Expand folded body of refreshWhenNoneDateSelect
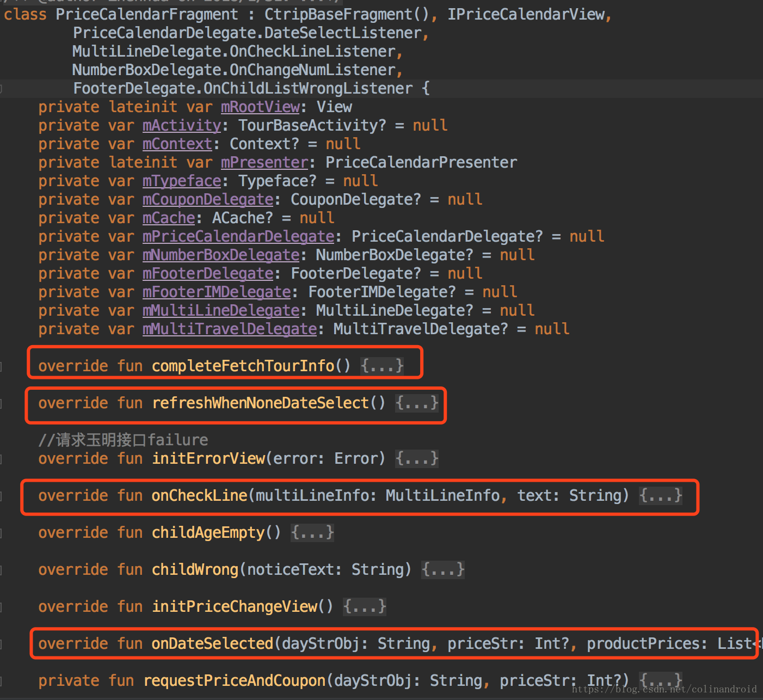 (417, 403)
